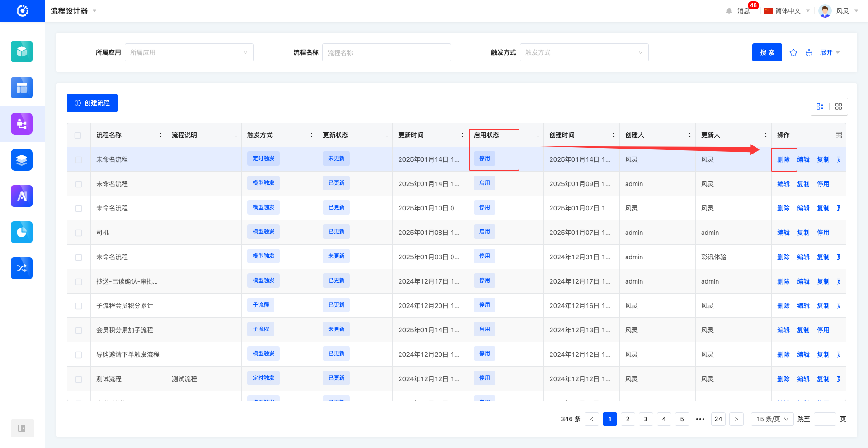The image size is (868, 448).
Task: Toggle the select-all header checkbox
Action: (78, 135)
